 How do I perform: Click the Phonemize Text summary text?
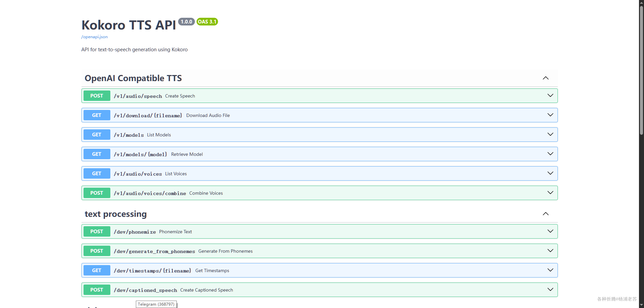pos(175,232)
